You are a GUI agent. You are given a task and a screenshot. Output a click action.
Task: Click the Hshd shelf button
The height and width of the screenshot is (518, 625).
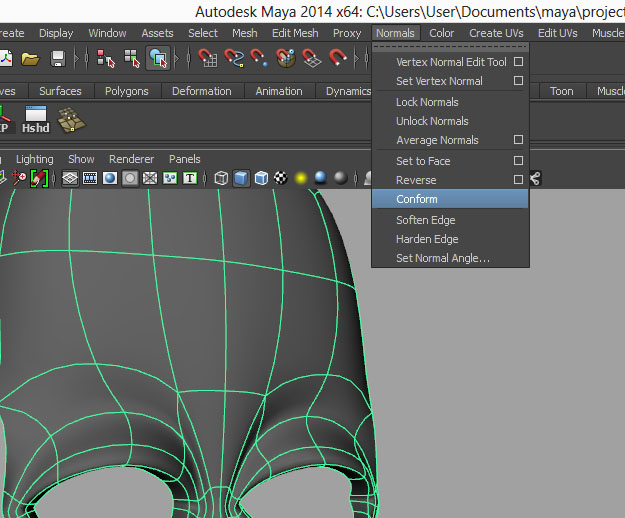tap(36, 120)
